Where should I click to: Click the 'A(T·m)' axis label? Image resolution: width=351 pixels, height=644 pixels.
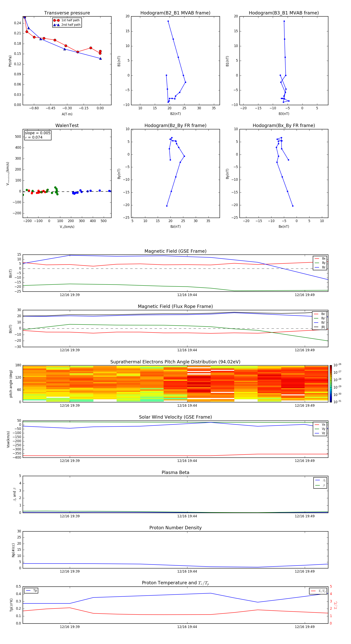point(67,114)
